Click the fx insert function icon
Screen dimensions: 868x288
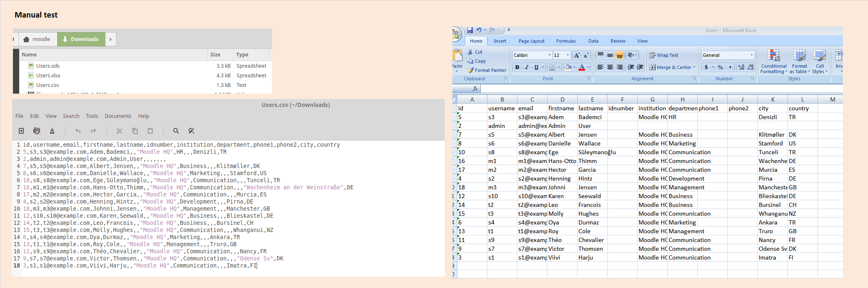475,89
